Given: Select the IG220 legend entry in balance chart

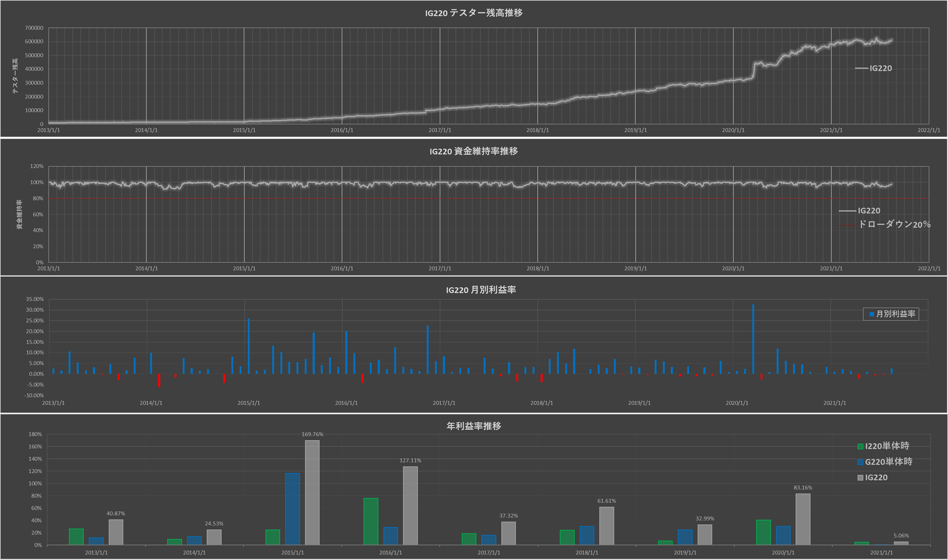Looking at the screenshot, I should click(x=880, y=69).
